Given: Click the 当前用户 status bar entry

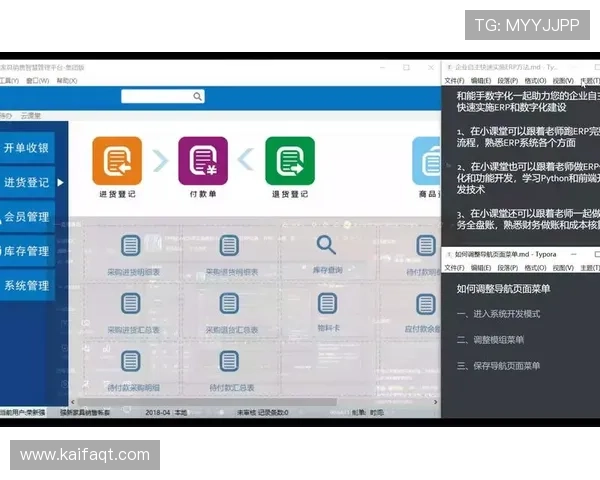Looking at the screenshot, I should 23,412.
